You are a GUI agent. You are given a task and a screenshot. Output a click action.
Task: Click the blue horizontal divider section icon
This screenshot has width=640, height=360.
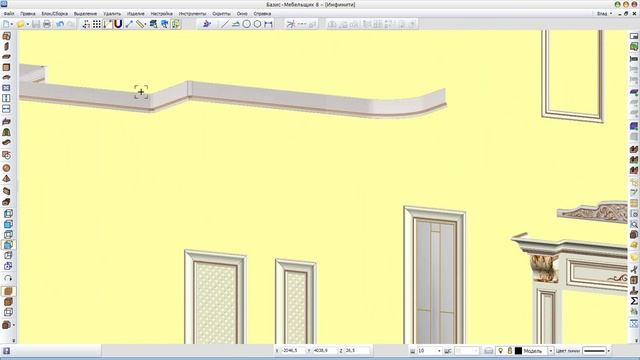click(x=7, y=109)
